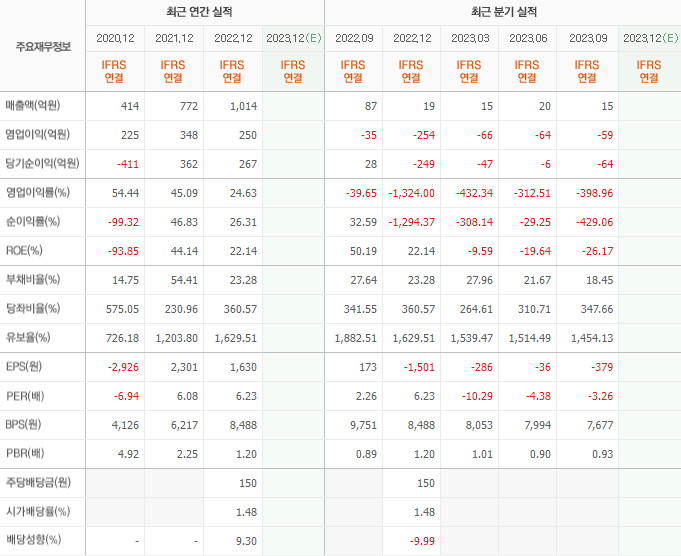
Task: Select the 87 quarterly revenue value
Action: pyautogui.click(x=370, y=106)
